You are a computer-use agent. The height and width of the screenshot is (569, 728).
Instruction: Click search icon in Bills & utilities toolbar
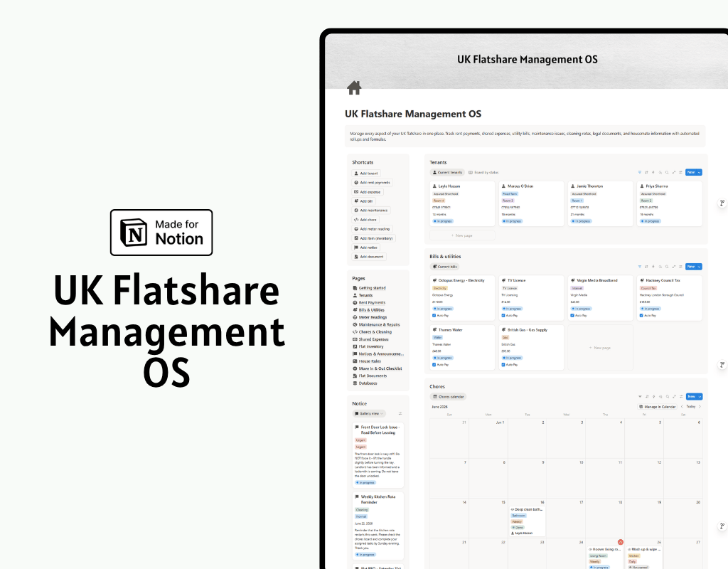coord(667,267)
